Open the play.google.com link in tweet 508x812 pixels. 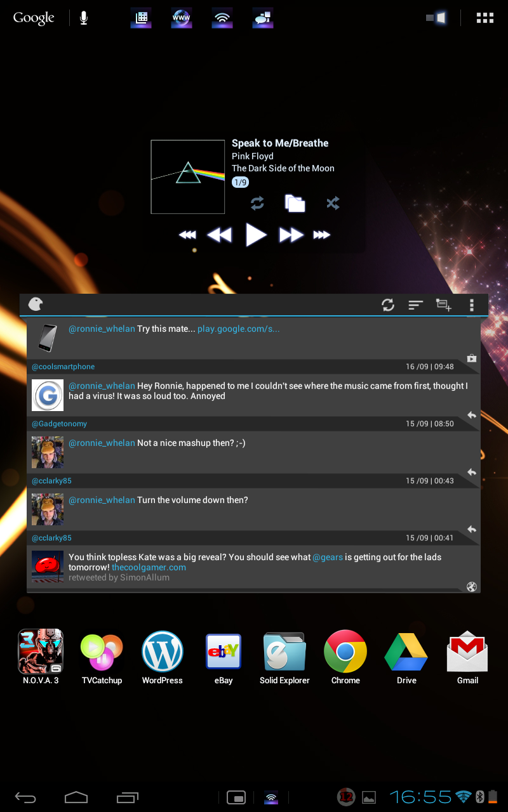239,329
